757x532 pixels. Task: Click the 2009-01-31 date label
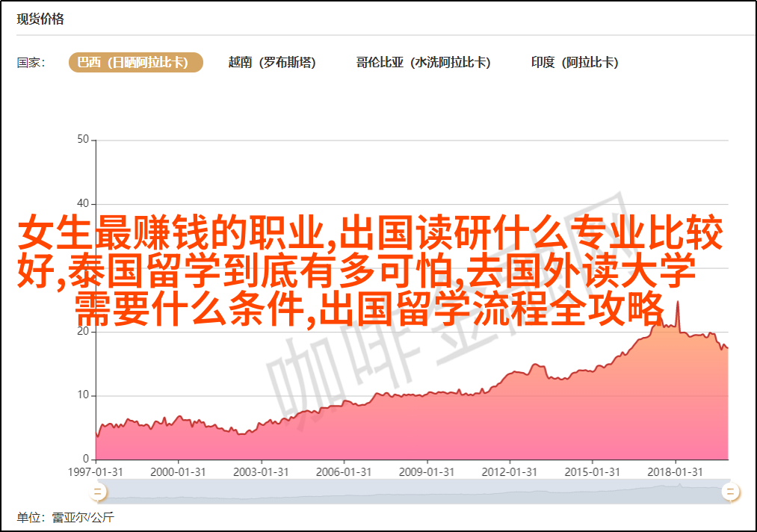[427, 472]
